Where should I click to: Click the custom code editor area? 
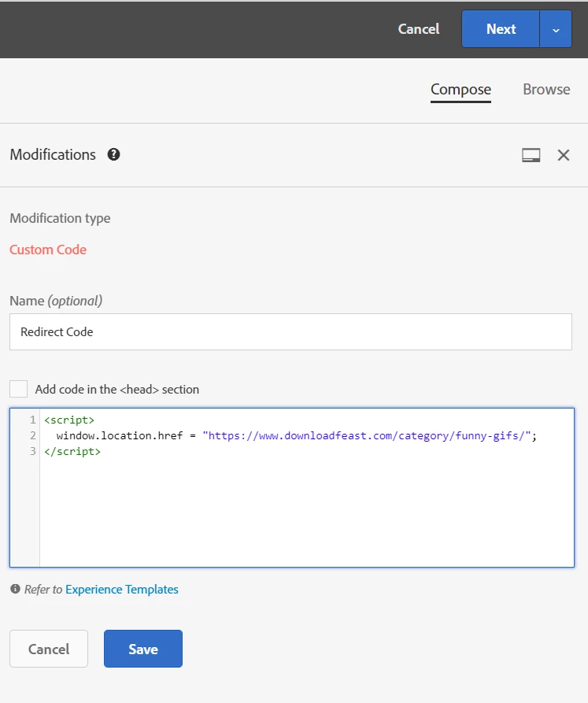click(x=292, y=488)
